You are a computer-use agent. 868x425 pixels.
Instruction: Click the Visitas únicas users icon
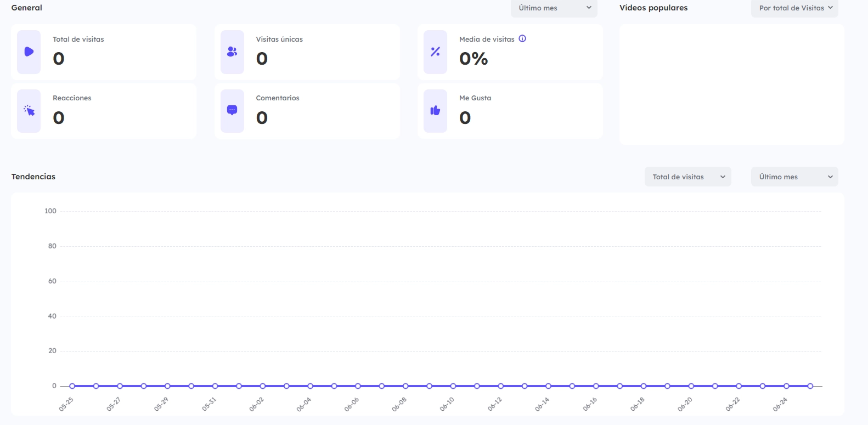pyautogui.click(x=232, y=52)
